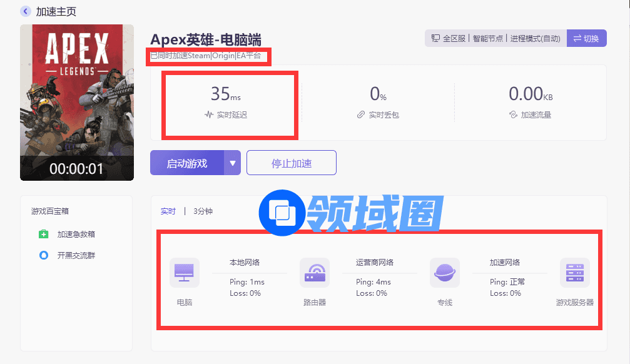Click the 实时延迟 latency pulse icon

coord(209,115)
